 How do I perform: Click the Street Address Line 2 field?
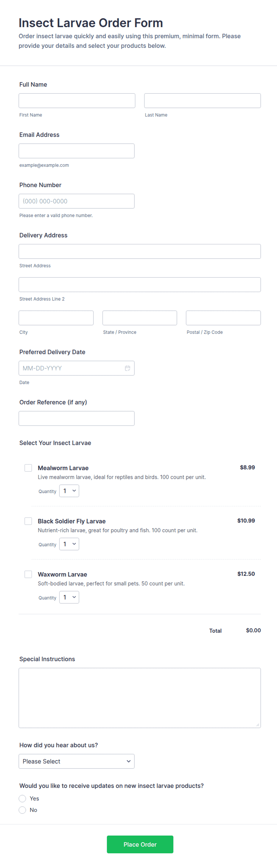pos(140,285)
